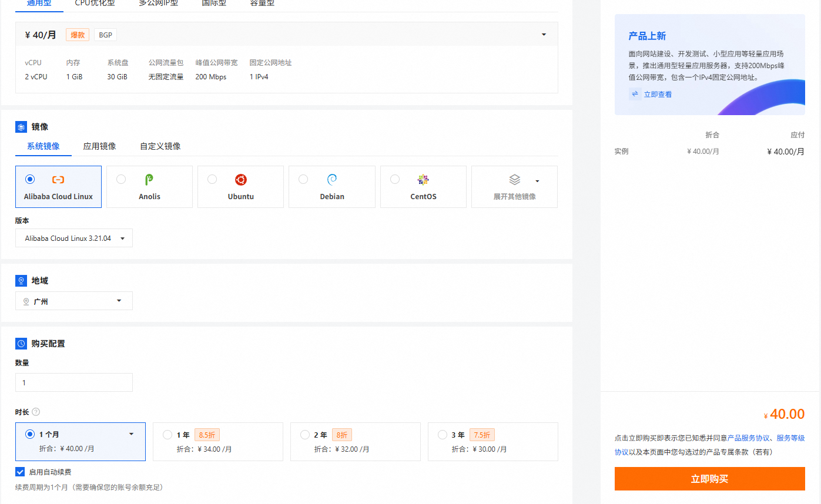Switch to the 应用镜像 tab
The height and width of the screenshot is (504, 821).
click(99, 146)
